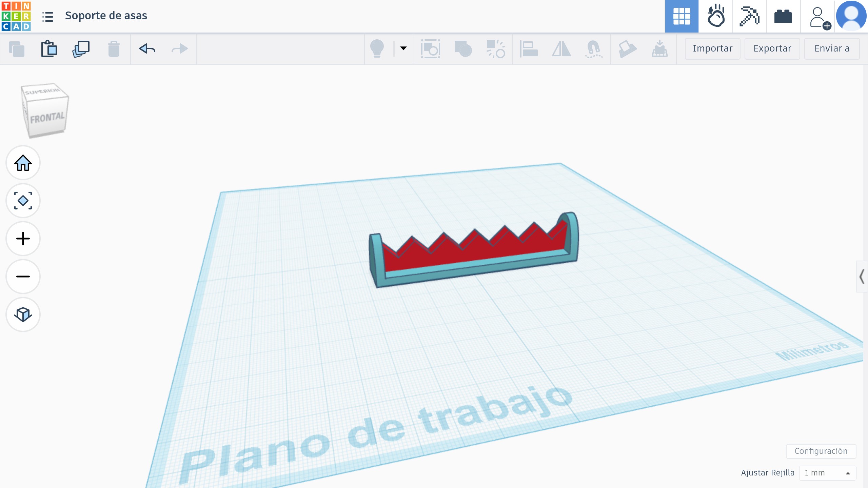Click the Tinkercad logo
Viewport: 868px width, 488px height.
point(16,16)
